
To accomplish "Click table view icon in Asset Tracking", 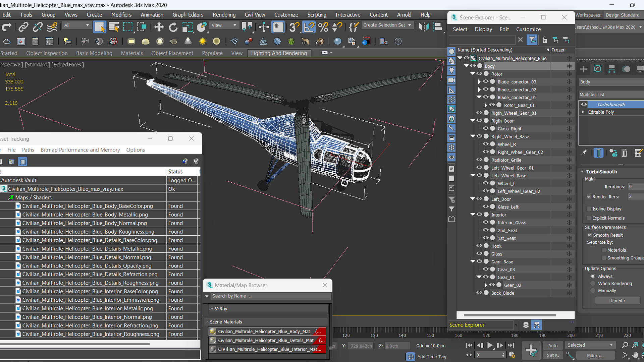I will 23,162.
